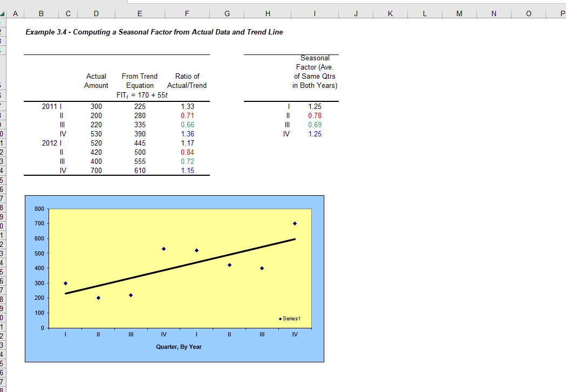This screenshot has height=392, width=566.
Task: Select blue ratio cell 1.15
Action: pos(187,170)
